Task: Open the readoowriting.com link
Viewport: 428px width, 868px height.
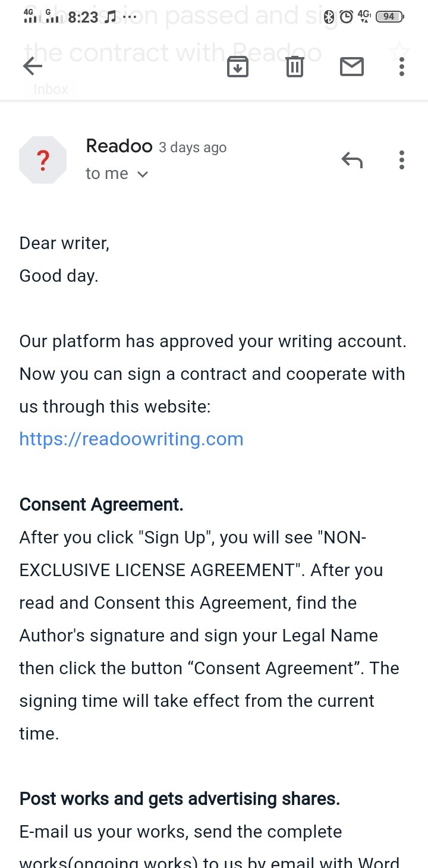Action: 131,439
